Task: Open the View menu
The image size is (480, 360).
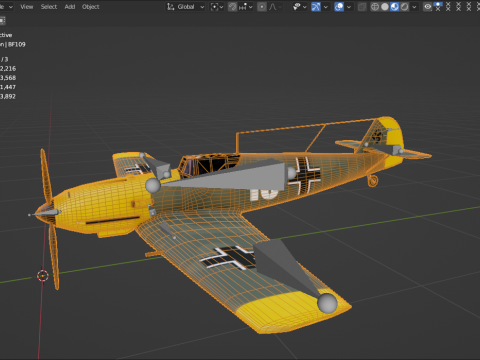Action: tap(27, 7)
